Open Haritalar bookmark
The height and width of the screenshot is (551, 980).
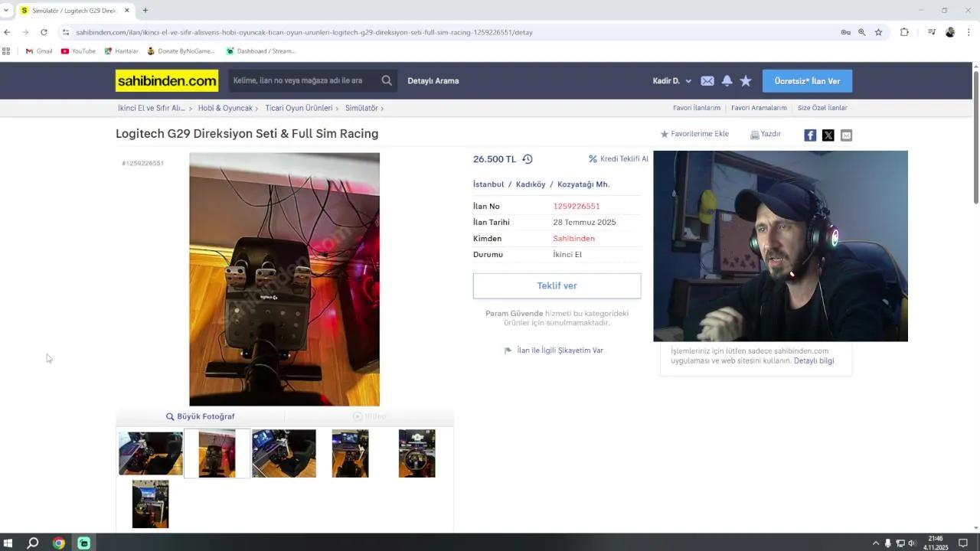tap(121, 51)
